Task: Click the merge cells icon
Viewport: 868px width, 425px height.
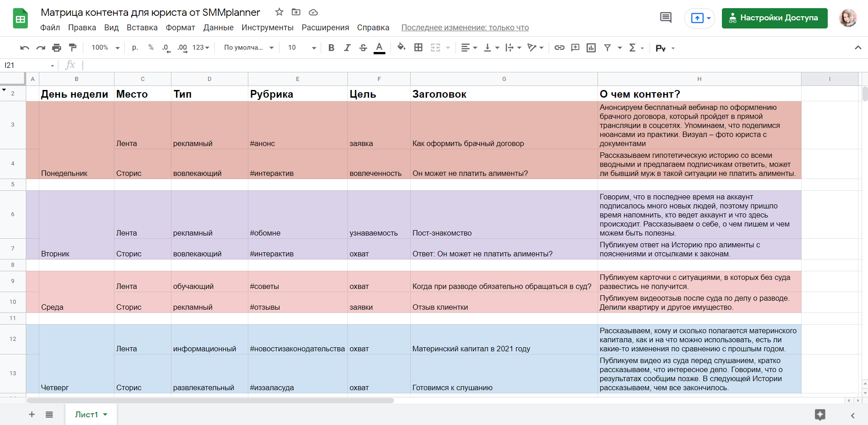Action: coord(435,47)
